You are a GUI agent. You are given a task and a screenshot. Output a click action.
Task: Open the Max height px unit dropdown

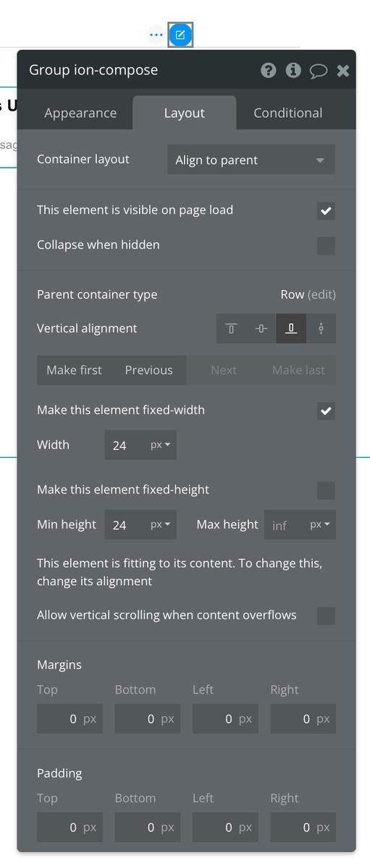click(319, 524)
